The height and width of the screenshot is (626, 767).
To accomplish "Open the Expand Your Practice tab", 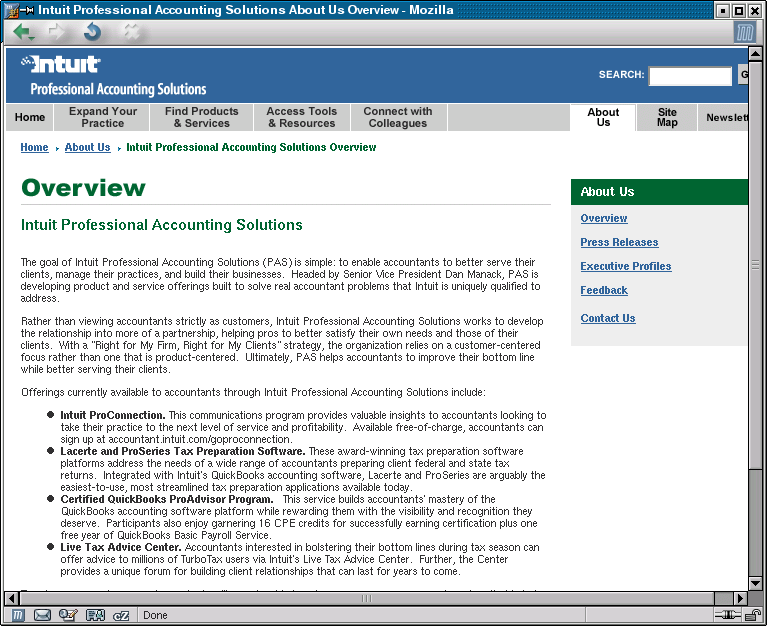I will [103, 117].
